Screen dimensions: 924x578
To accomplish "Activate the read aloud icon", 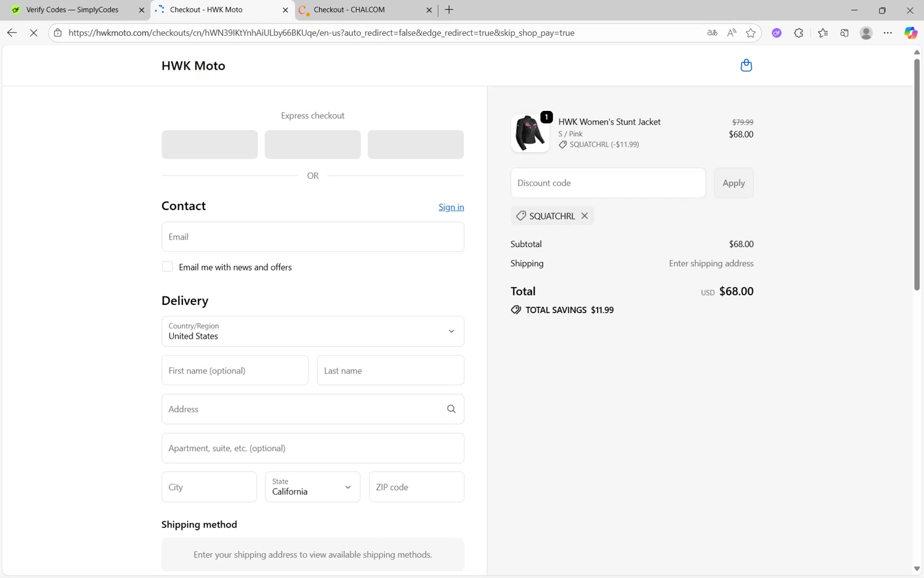I will pos(732,33).
